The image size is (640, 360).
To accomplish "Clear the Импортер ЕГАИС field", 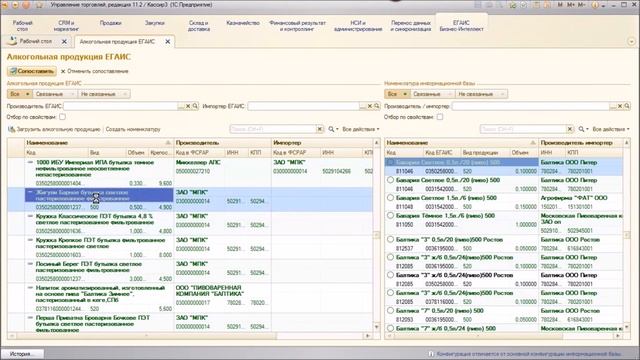I will 370,106.
